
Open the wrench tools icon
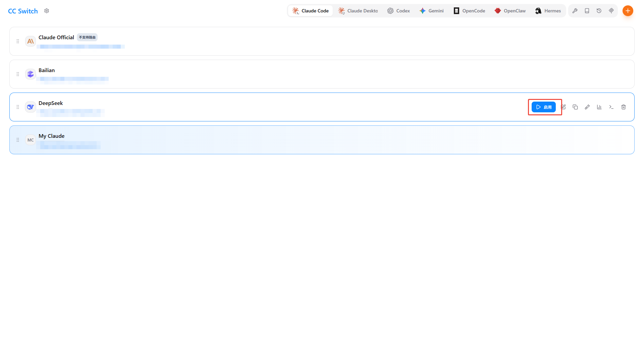coord(575,11)
